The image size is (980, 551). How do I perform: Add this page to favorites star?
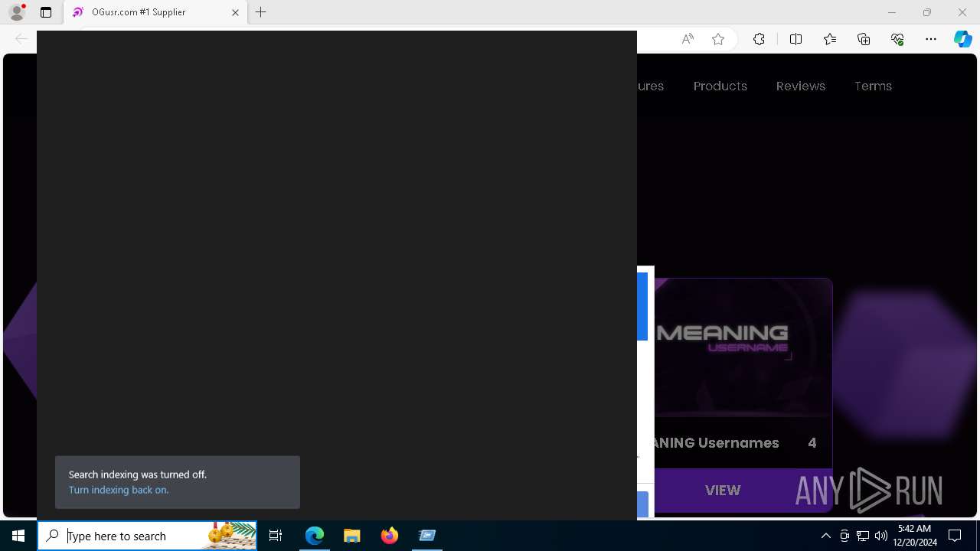(x=718, y=39)
